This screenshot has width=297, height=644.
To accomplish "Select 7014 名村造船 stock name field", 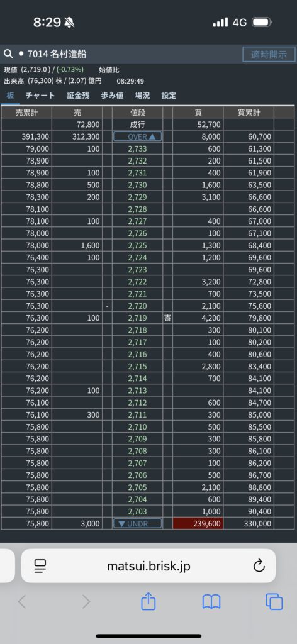I will (57, 54).
